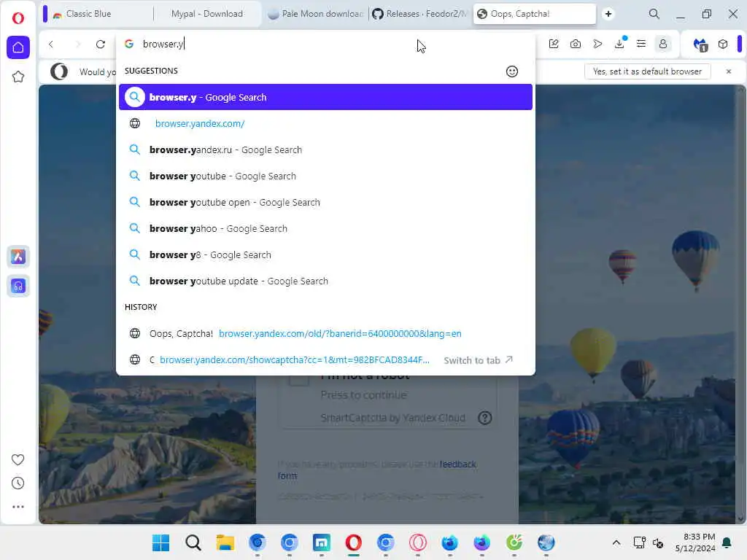The width and height of the screenshot is (747, 560).
Task: Open Windows Start menu
Action: [160, 542]
